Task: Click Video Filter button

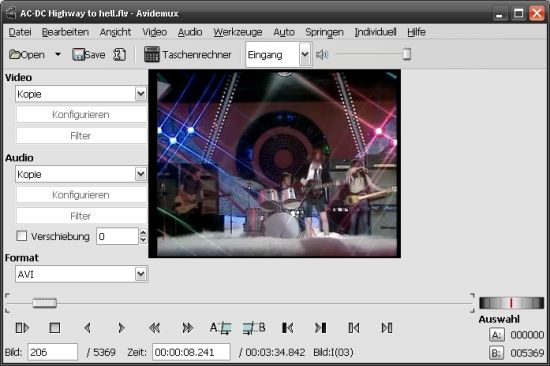Action: [81, 135]
